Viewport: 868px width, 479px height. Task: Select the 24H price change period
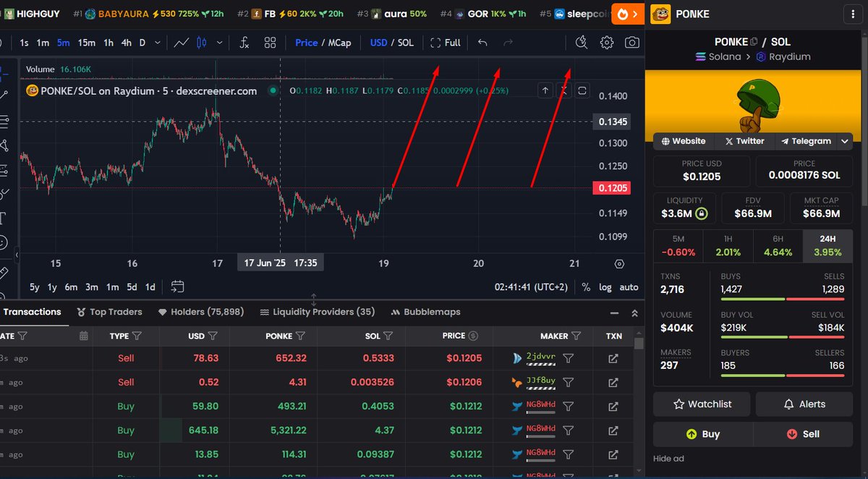click(x=827, y=246)
